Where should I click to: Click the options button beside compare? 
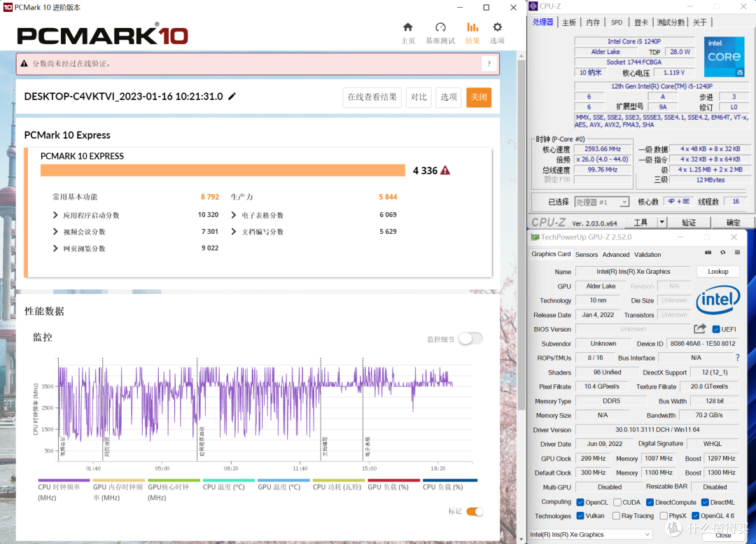pyautogui.click(x=449, y=97)
